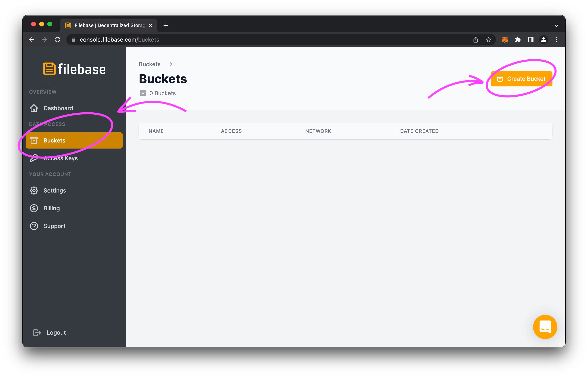The image size is (588, 377).
Task: Click the Access Keys key icon
Action: [x=34, y=158]
